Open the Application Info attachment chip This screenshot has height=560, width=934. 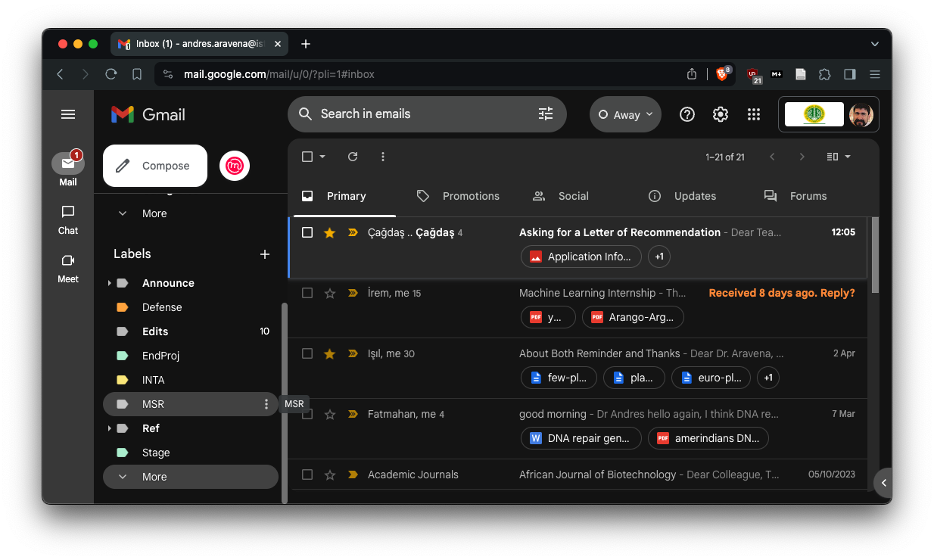click(x=581, y=257)
